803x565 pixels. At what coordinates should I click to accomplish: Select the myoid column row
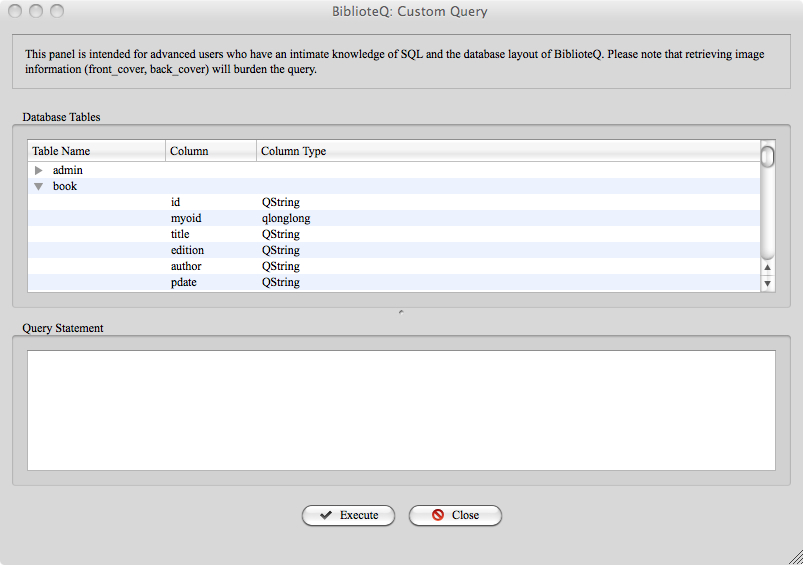pyautogui.click(x=394, y=218)
